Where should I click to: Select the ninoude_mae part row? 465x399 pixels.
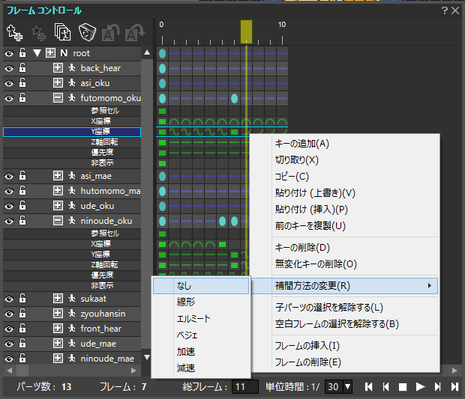click(72, 358)
